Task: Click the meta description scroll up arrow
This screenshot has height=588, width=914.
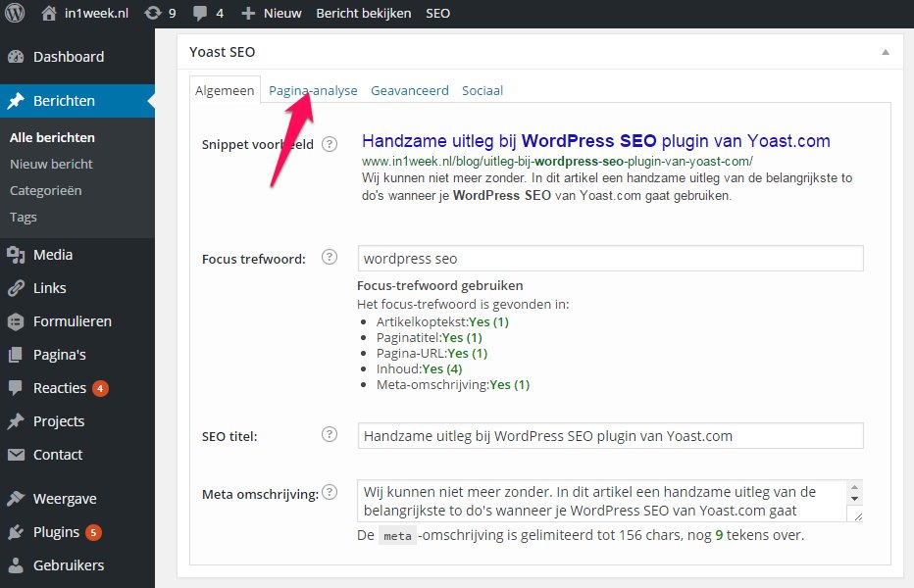Action: [x=854, y=487]
